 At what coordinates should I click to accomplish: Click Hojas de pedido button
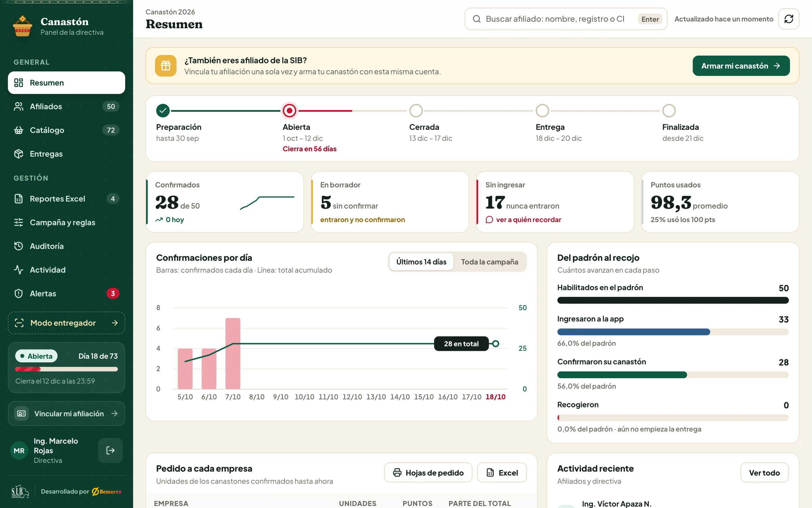pos(428,472)
